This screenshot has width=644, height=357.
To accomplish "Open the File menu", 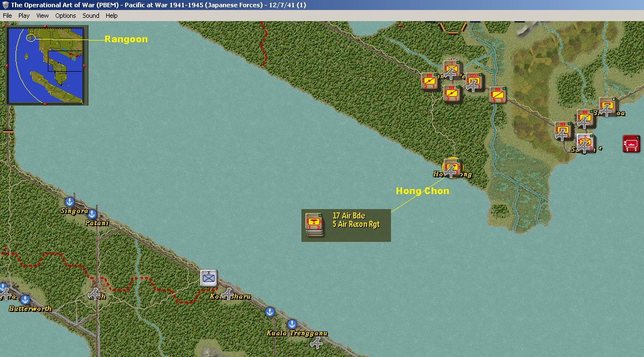I will pyautogui.click(x=7, y=16).
